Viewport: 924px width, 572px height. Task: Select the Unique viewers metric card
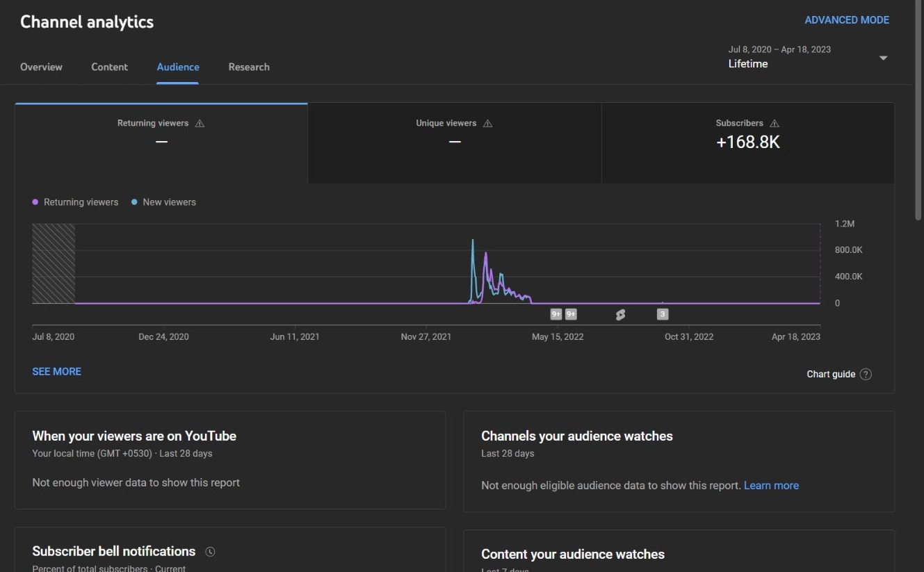(455, 143)
